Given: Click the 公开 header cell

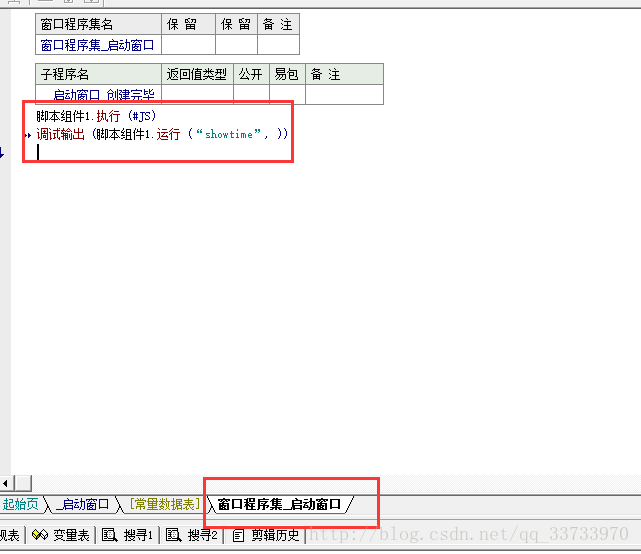Looking at the screenshot, I should pyautogui.click(x=251, y=74).
